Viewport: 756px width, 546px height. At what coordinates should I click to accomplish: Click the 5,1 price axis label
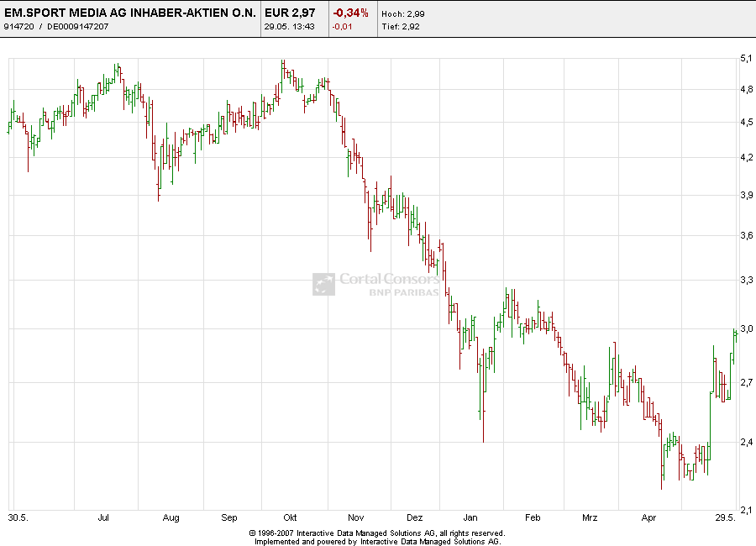[746, 58]
